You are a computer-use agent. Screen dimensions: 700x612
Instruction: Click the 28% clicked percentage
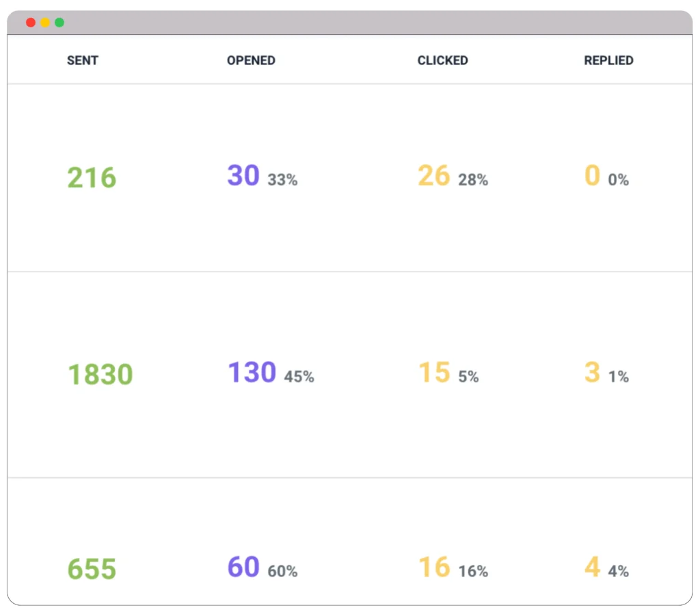474,180
